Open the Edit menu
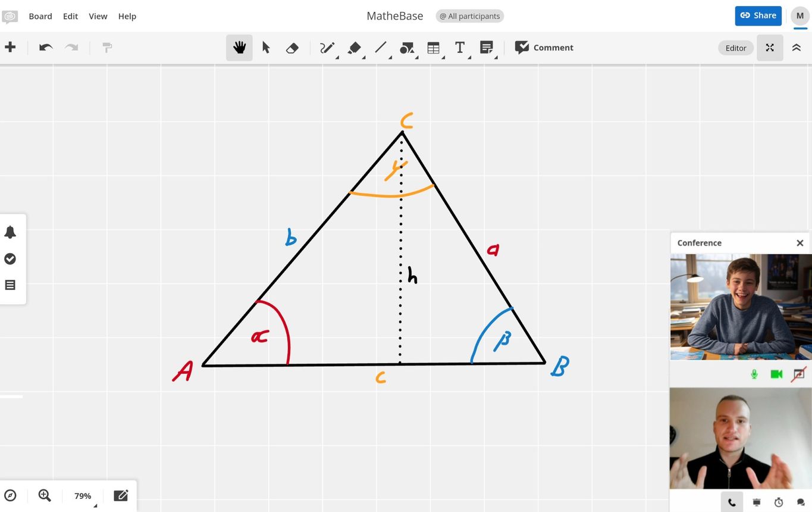 pos(70,16)
